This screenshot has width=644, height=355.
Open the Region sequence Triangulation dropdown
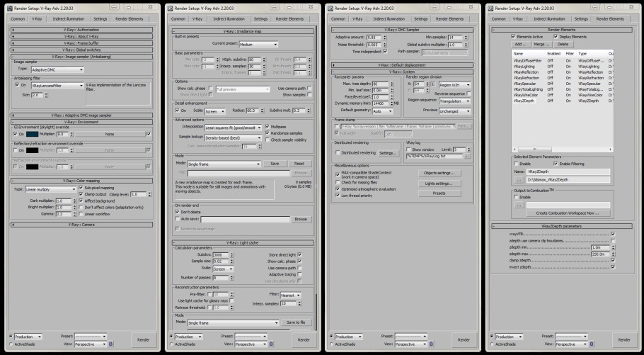click(x=455, y=101)
